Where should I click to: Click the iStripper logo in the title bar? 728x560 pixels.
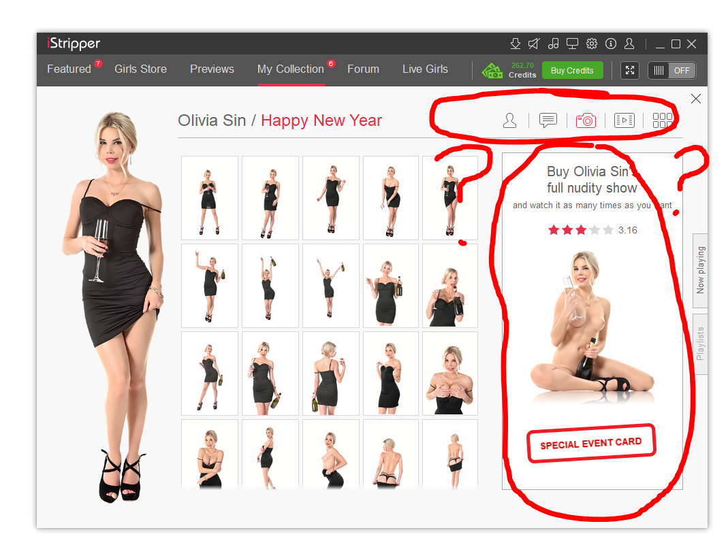click(x=74, y=44)
